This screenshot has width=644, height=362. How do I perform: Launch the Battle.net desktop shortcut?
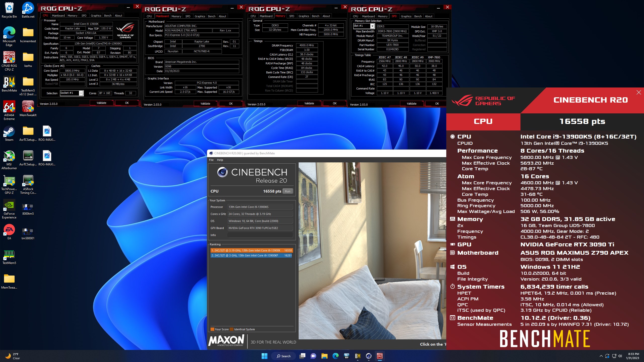28,10
